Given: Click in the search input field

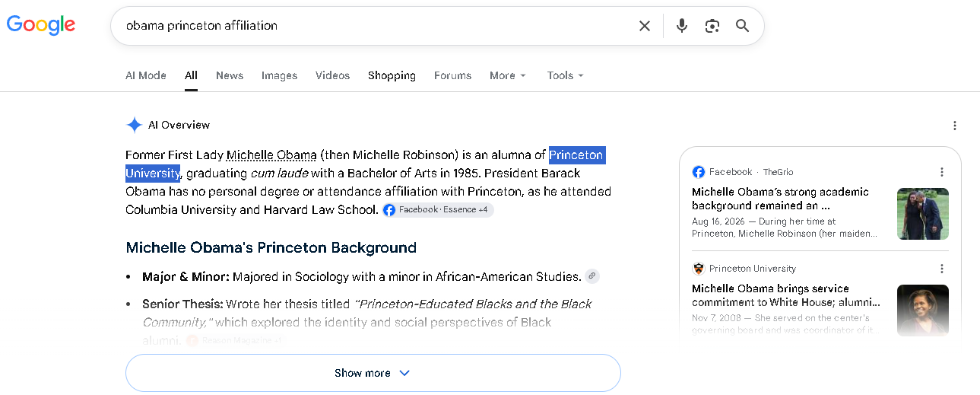Looking at the screenshot, I should pyautogui.click(x=376, y=26).
